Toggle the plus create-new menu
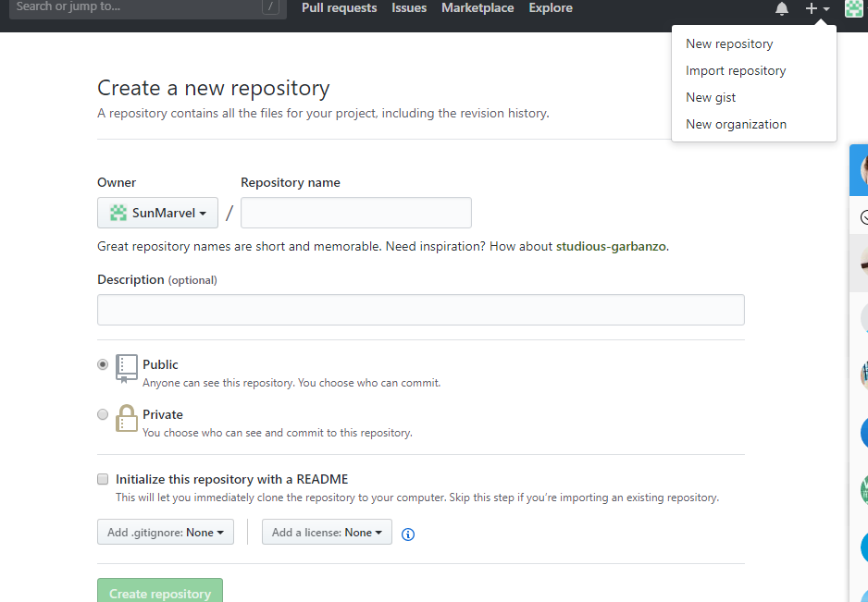Viewport: 868px width, 602px height. 817,8
